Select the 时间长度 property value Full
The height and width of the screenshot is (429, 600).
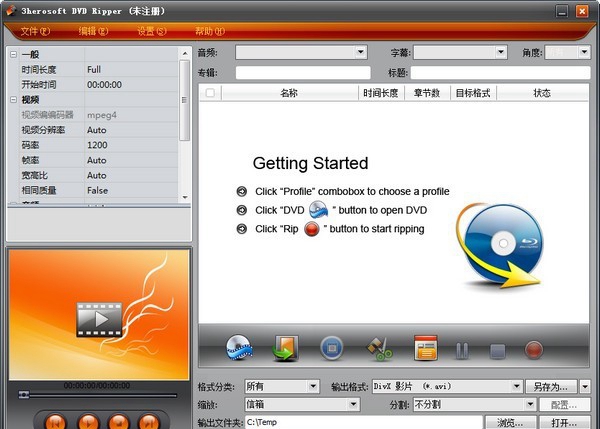(x=131, y=70)
